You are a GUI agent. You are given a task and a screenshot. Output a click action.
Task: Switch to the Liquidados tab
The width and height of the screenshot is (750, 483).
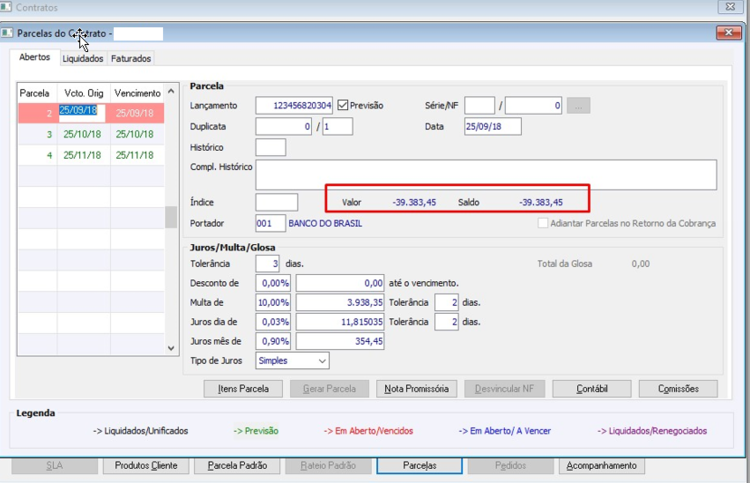point(83,58)
